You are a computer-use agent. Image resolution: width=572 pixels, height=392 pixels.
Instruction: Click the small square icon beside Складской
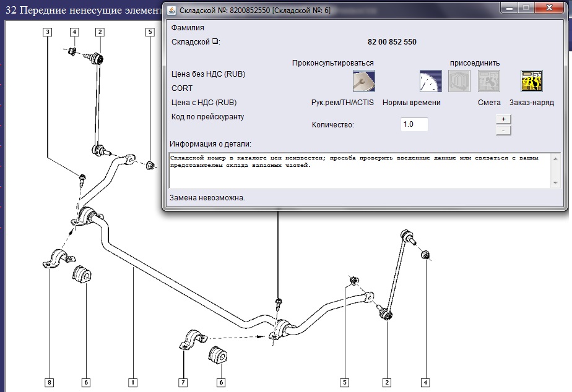[x=215, y=42]
